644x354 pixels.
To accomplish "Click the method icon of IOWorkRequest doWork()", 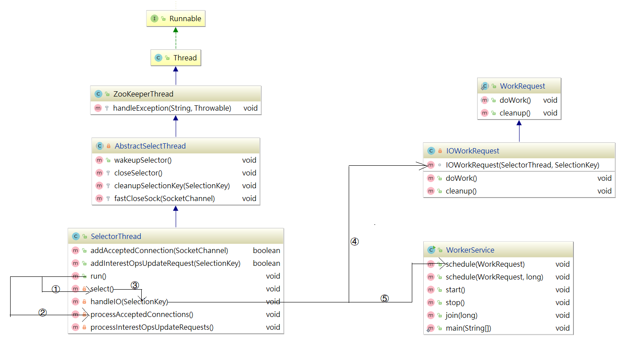I will click(x=431, y=178).
